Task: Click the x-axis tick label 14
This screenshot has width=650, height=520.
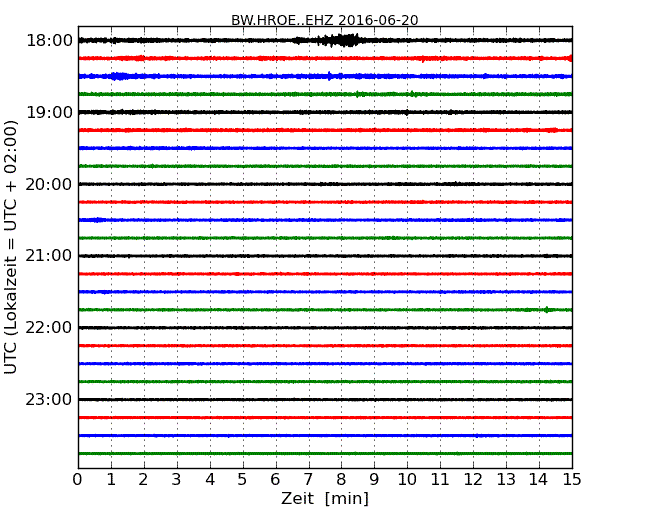Action: [x=539, y=480]
